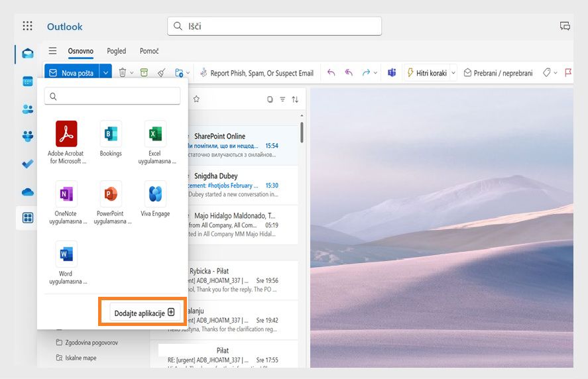Open the chat icon at top right
This screenshot has height=379, width=588.
[x=565, y=26]
